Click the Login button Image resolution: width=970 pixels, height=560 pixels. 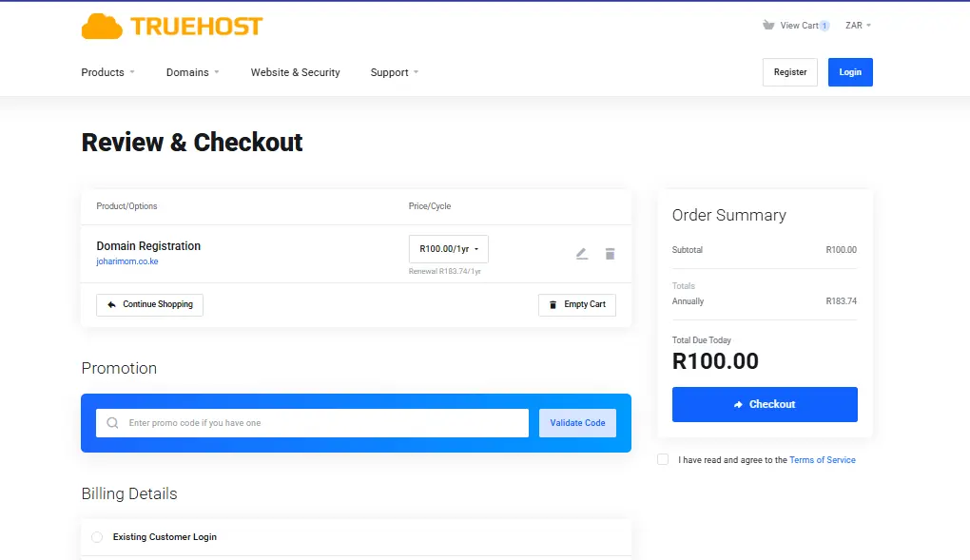coord(849,71)
